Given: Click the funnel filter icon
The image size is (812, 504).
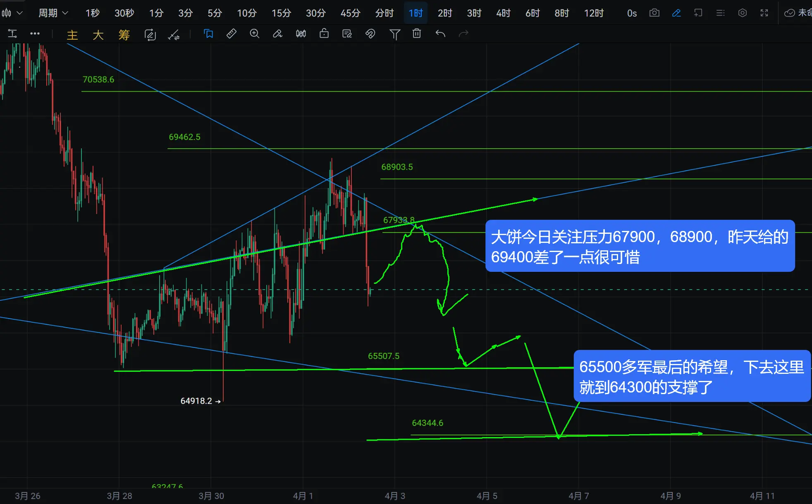Looking at the screenshot, I should [394, 34].
